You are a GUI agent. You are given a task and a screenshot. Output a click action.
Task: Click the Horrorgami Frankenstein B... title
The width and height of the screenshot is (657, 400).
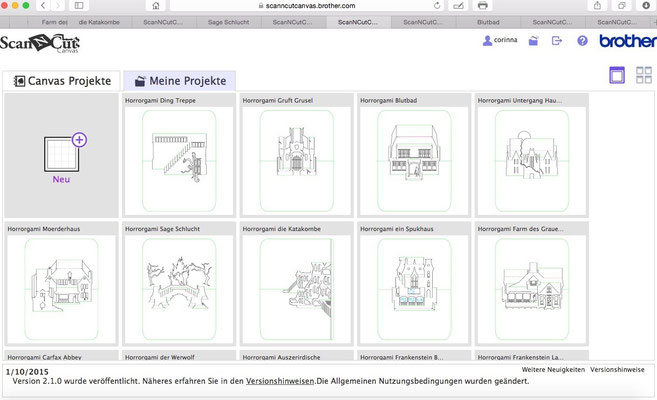401,357
